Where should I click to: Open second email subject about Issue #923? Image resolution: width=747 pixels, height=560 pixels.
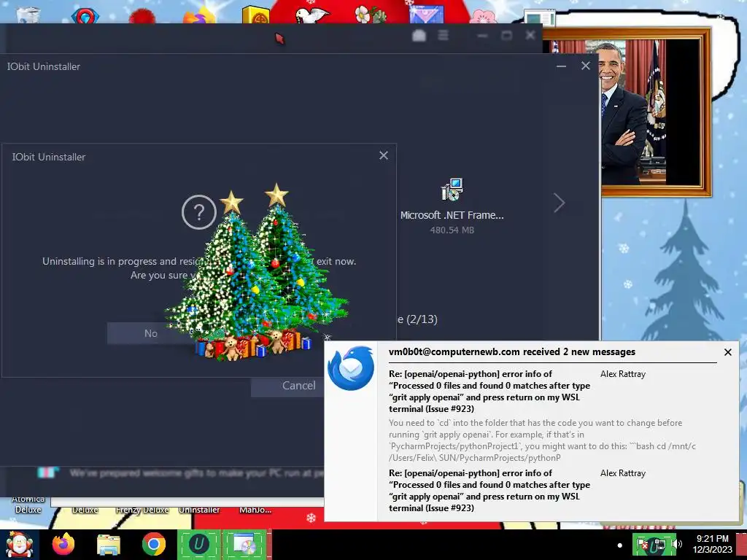pyautogui.click(x=489, y=491)
